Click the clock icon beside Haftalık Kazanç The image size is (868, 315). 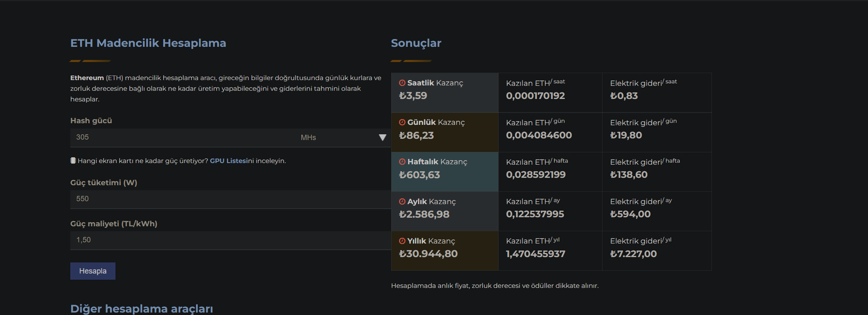[402, 162]
